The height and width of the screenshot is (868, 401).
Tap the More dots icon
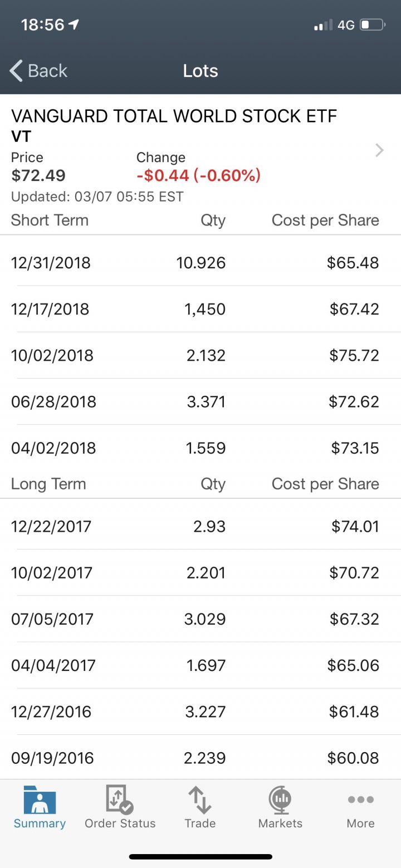click(x=360, y=800)
